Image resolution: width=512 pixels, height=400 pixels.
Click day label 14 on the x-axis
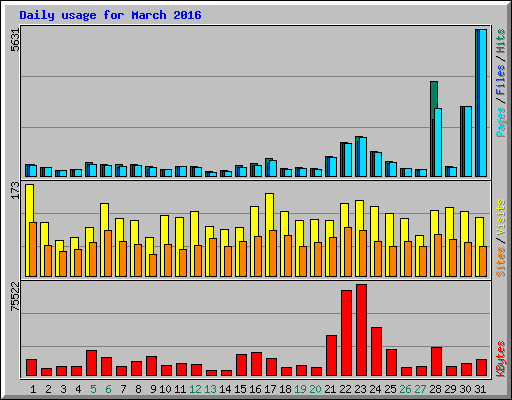[x=225, y=389]
